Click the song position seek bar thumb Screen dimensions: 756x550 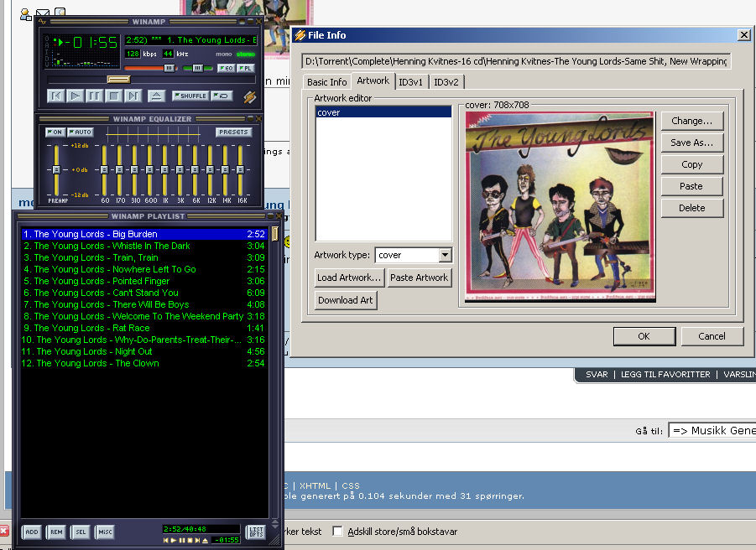coord(118,80)
